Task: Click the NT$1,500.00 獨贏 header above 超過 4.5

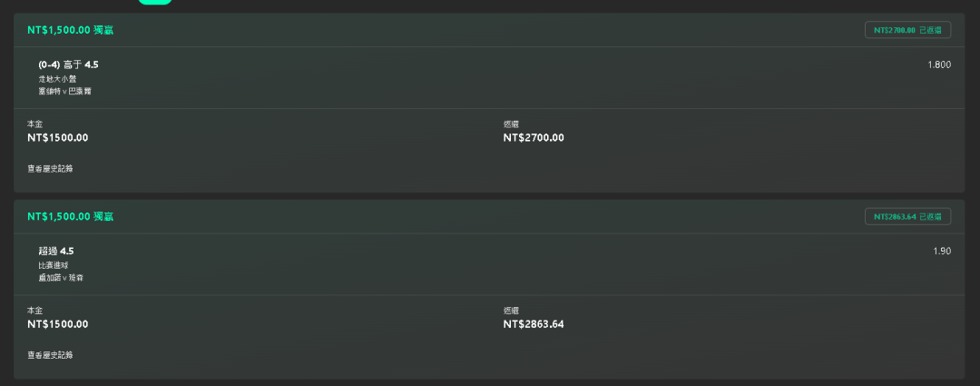Action: point(70,216)
